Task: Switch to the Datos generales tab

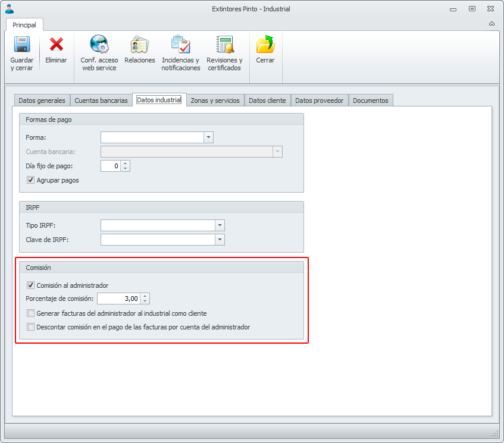Action: 42,100
